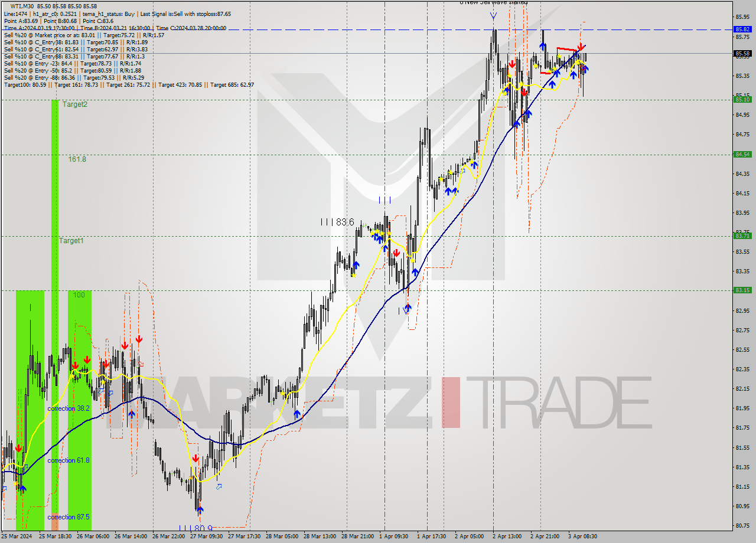Click the '2 Apr 13:00' time axis label
Image resolution: width=756 pixels, height=543 pixels.
(507, 537)
